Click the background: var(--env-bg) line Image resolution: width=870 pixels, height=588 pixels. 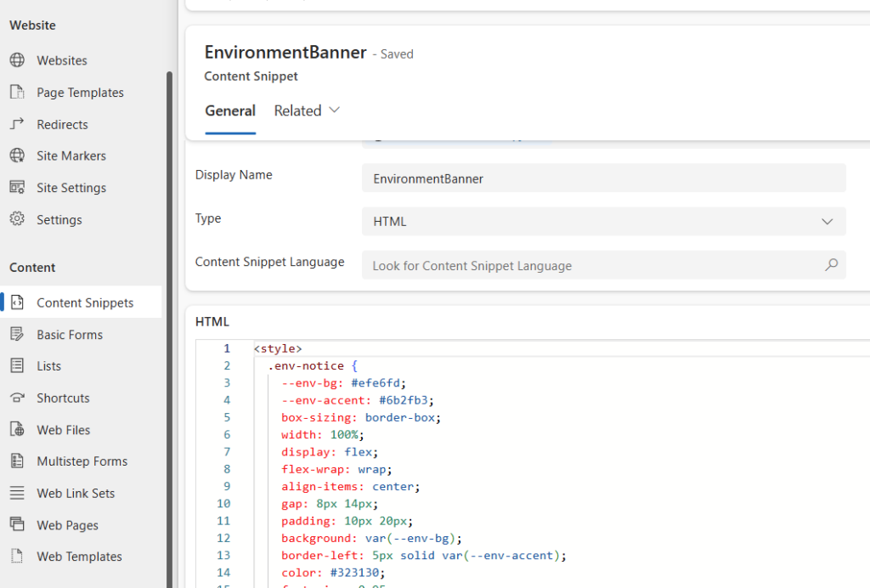[371, 538]
